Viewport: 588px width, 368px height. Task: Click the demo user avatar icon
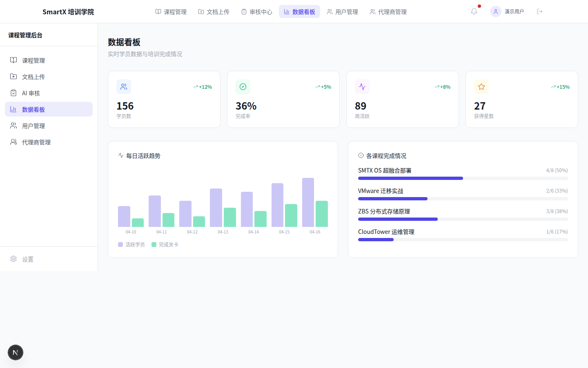pyautogui.click(x=495, y=11)
